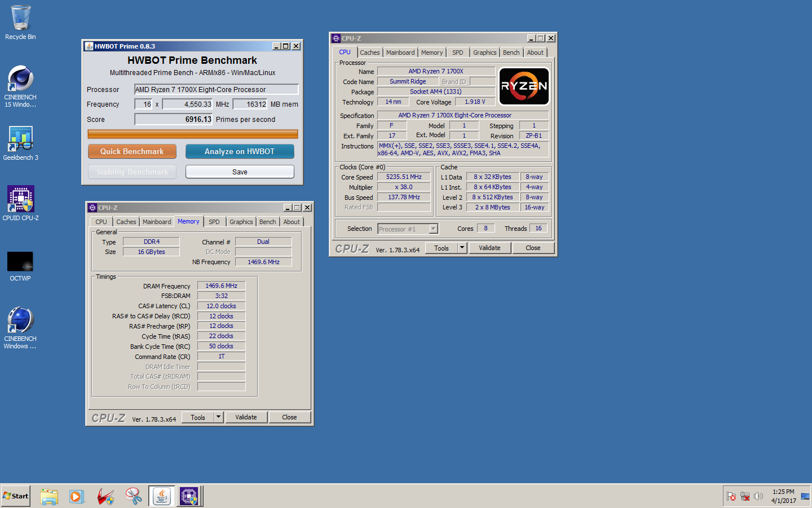Click the action center flag tray icon

coord(731,496)
